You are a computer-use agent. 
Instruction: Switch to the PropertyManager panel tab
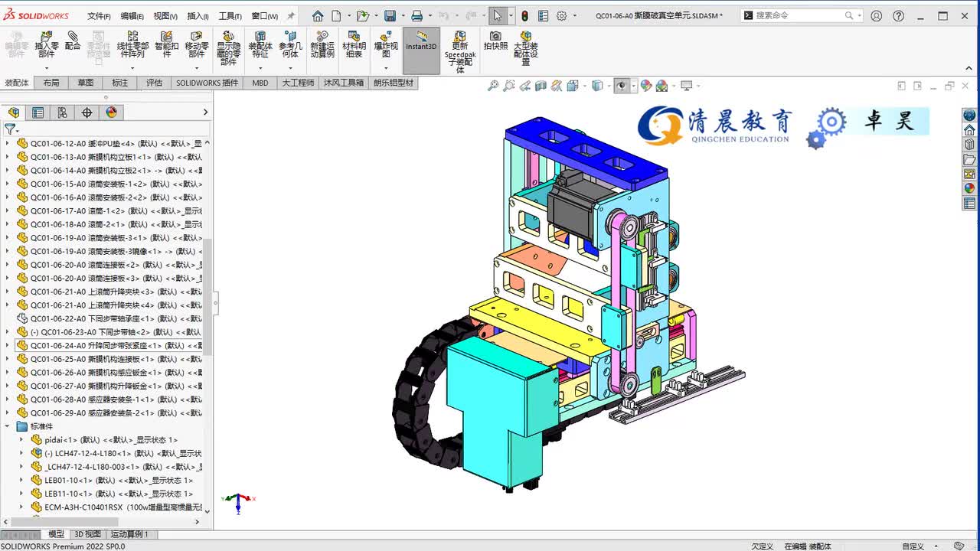pos(38,112)
